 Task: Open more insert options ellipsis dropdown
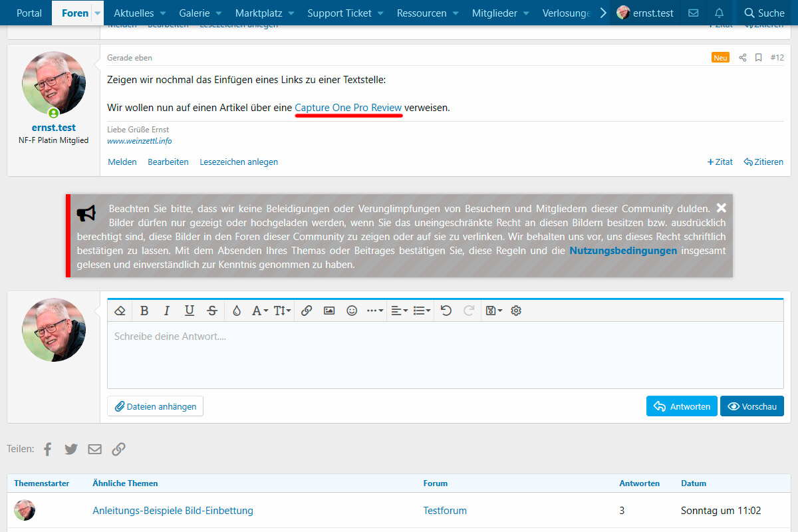click(x=375, y=311)
